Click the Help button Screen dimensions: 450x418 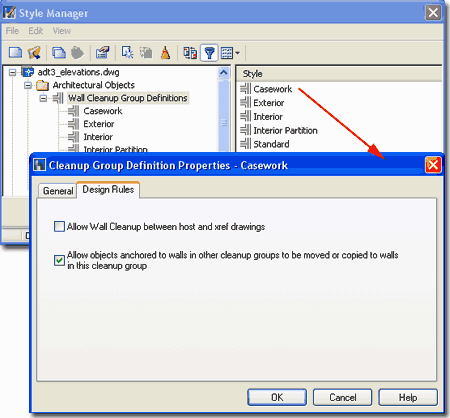point(408,397)
